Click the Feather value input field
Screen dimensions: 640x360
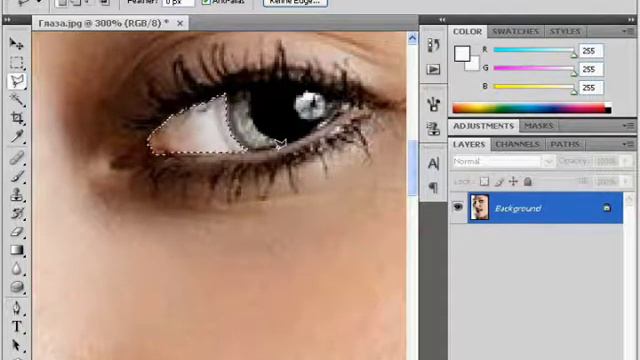pyautogui.click(x=178, y=2)
